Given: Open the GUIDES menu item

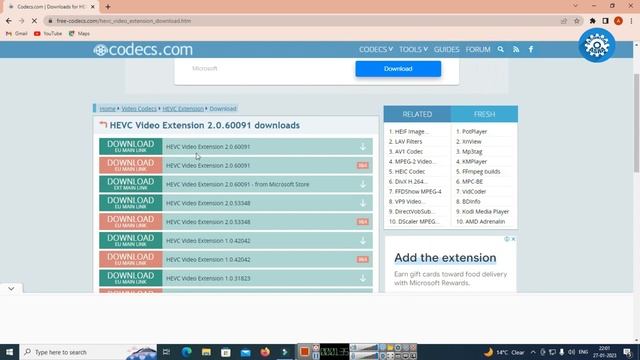Looking at the screenshot, I should pyautogui.click(x=447, y=49).
